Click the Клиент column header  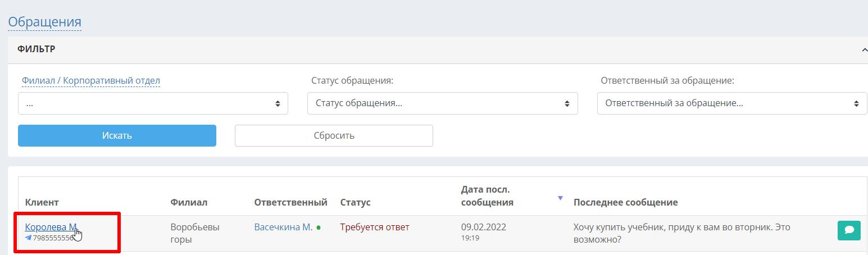[x=42, y=202]
